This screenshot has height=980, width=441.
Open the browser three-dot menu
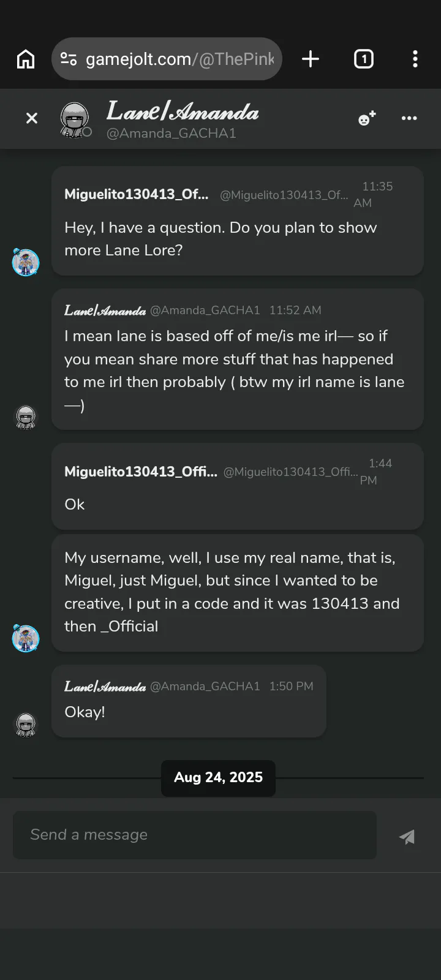pos(415,59)
